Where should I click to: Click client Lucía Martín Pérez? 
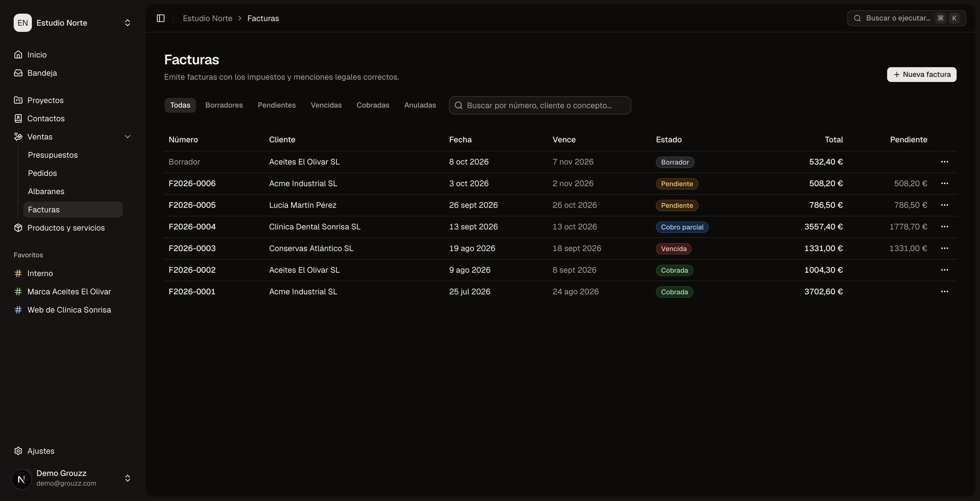coord(303,205)
